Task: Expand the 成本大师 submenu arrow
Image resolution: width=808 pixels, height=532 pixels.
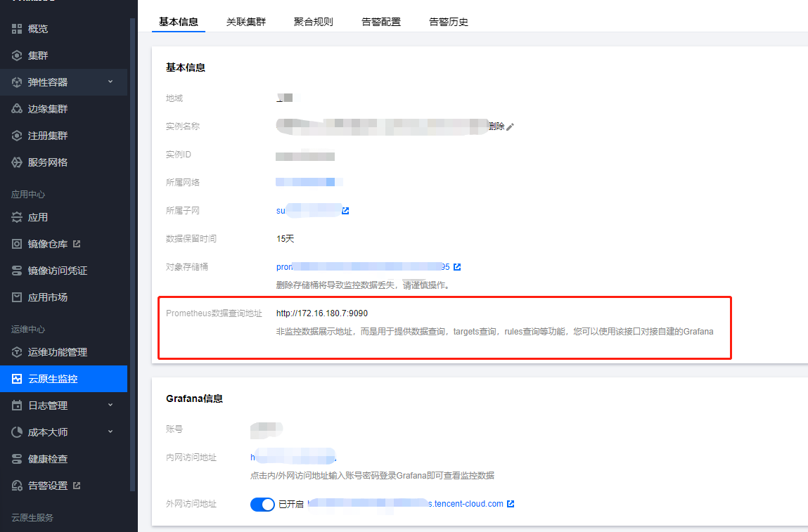Action: tap(110, 432)
